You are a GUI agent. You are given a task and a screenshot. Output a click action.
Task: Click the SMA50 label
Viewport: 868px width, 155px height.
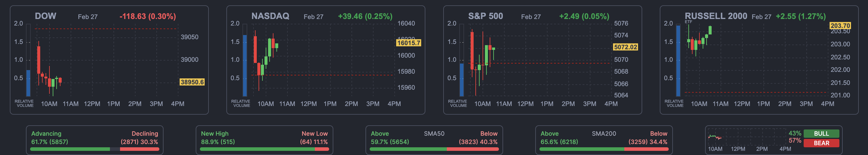[x=434, y=134]
